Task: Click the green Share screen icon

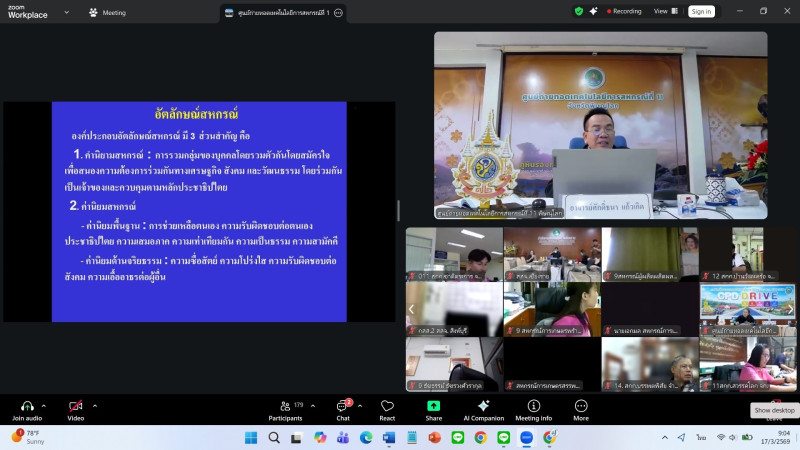Action: (433, 406)
